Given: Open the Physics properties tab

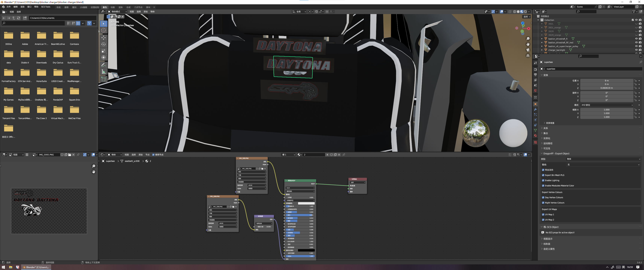Looking at the screenshot, I should point(535,120).
